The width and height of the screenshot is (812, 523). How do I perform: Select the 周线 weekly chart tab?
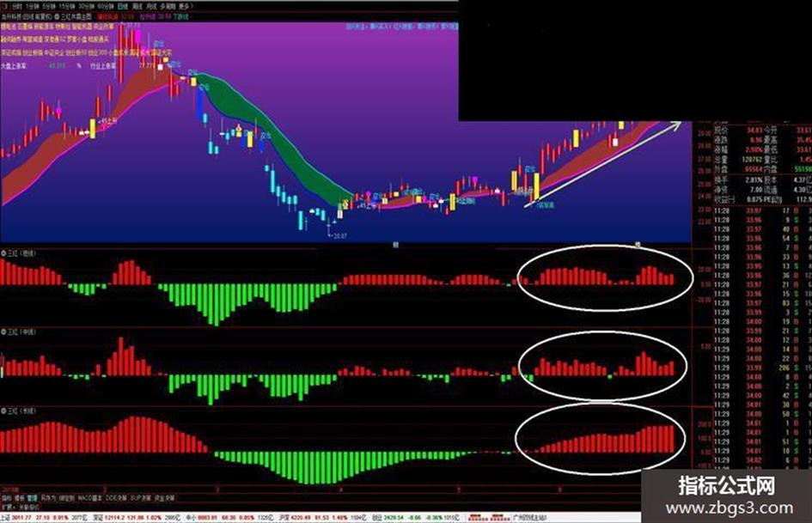pos(137,6)
